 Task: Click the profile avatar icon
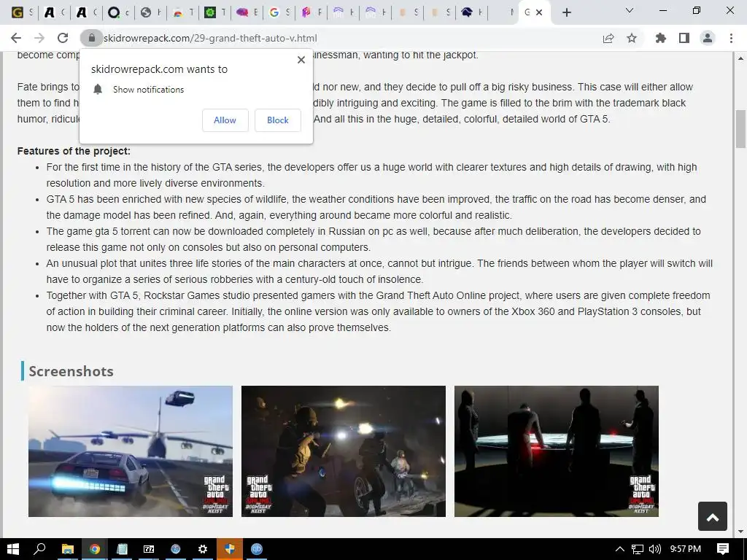[708, 38]
